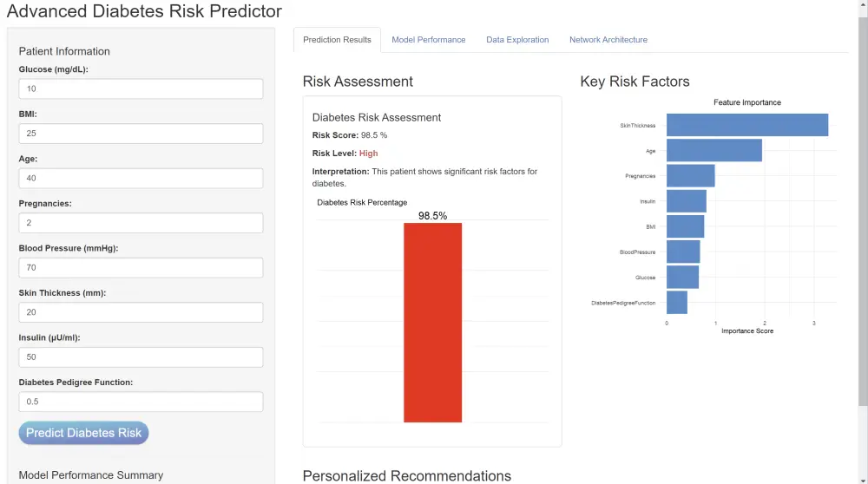Click into the BMI input box
This screenshot has height=484, width=868.
(141, 134)
